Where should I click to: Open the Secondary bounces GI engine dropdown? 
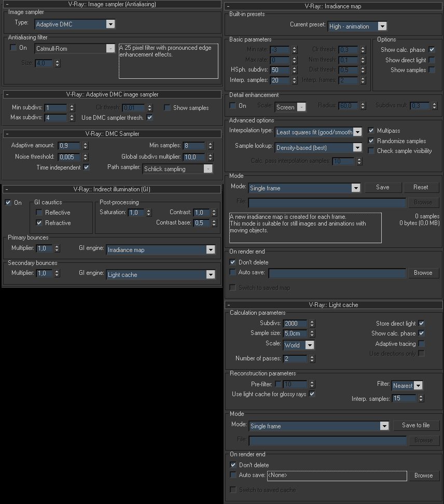point(210,275)
